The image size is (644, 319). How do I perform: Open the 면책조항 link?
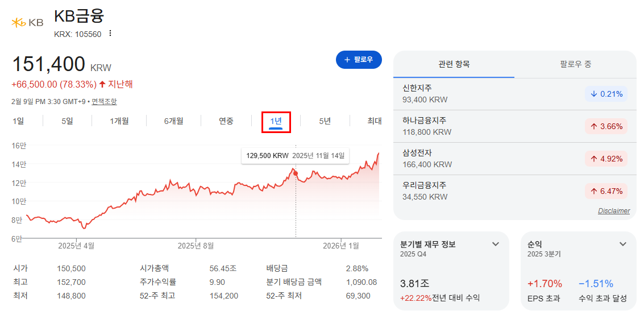[104, 101]
